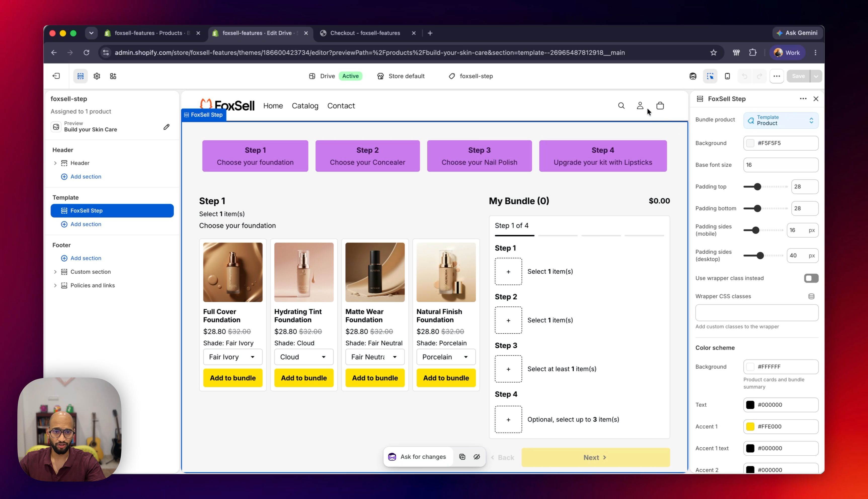Open the Fair Neutral shade dropdown
Screen dimensions: 868x499
click(x=375, y=357)
